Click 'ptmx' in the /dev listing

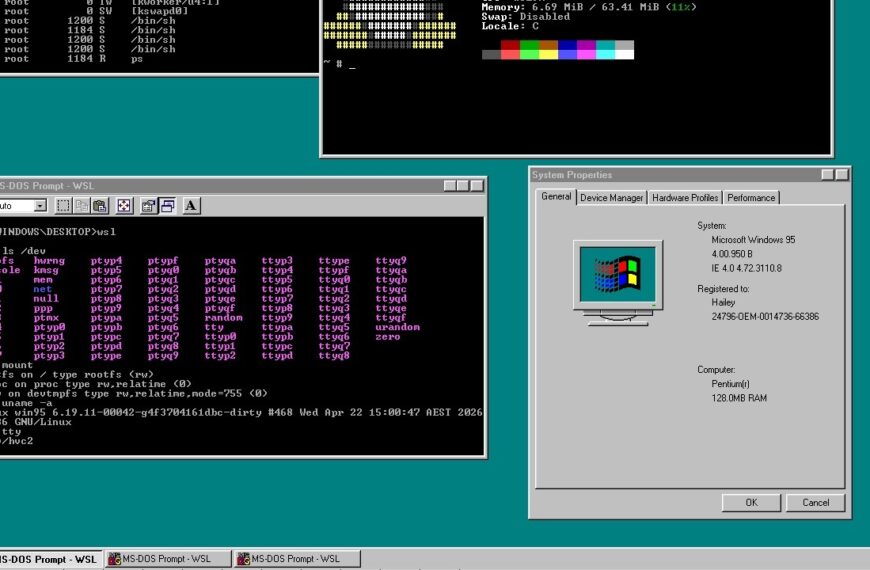tap(45, 317)
